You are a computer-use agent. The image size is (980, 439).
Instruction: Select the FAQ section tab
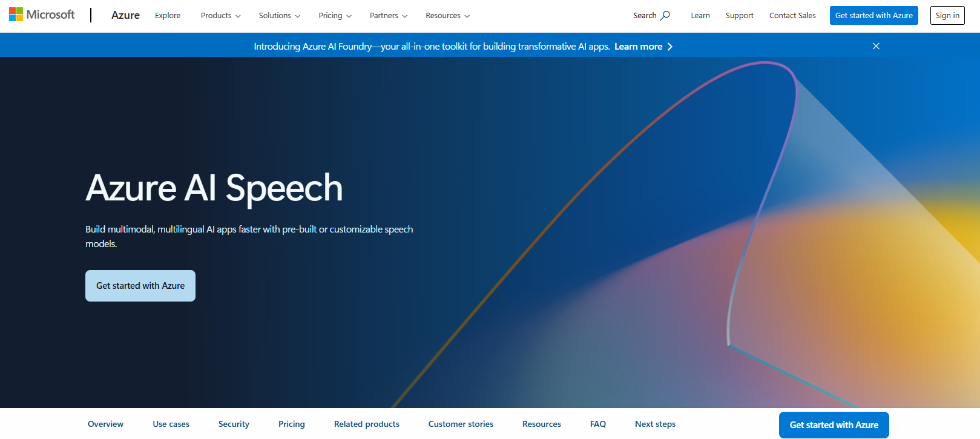597,424
